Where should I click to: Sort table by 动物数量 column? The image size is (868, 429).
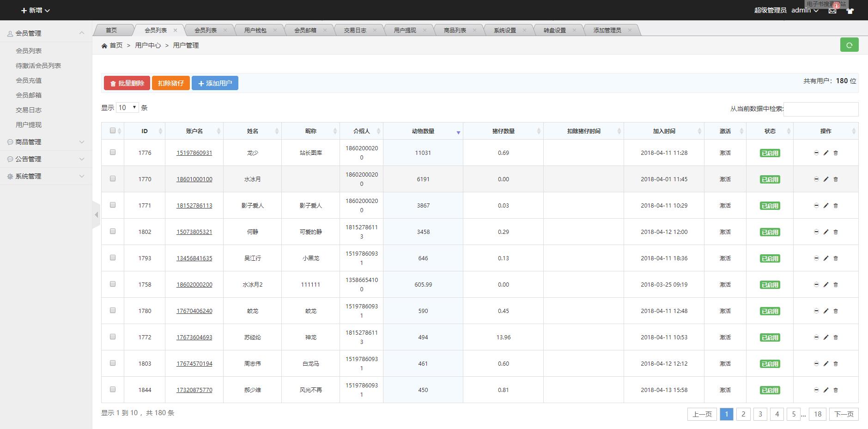[x=423, y=131]
